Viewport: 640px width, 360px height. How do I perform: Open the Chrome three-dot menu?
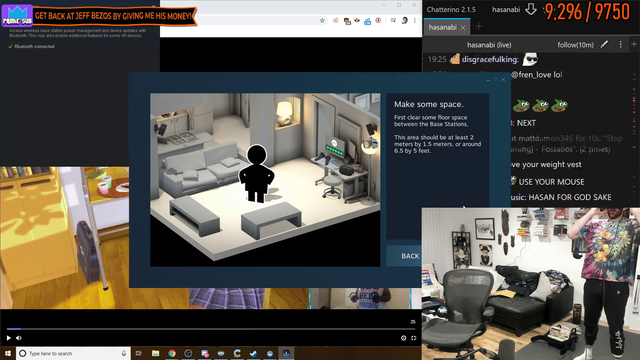pyautogui.click(x=415, y=20)
